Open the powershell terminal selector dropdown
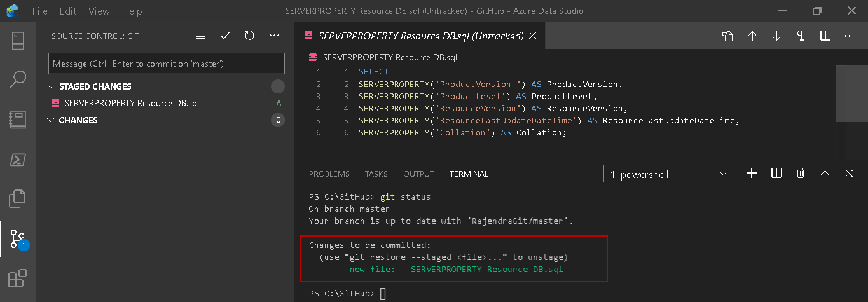Screen dimensions: 868x302 pos(668,174)
